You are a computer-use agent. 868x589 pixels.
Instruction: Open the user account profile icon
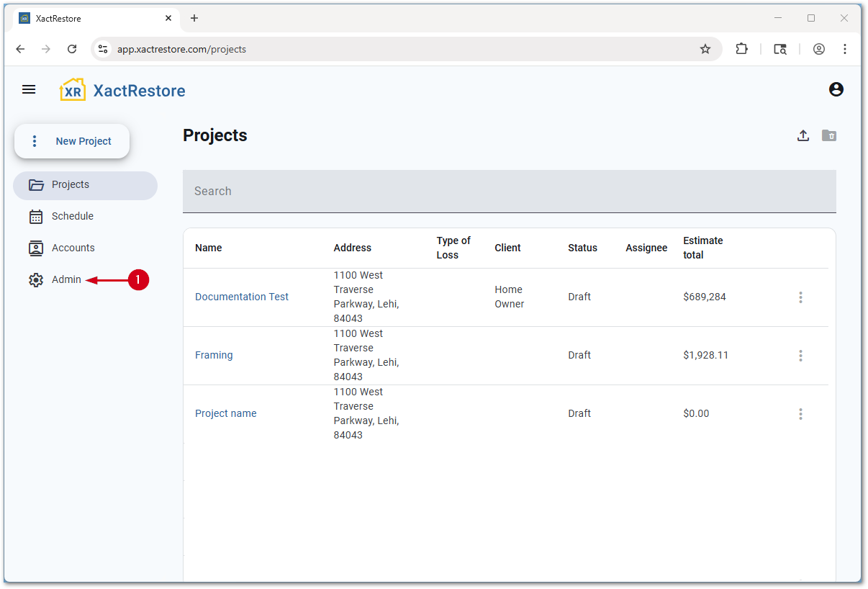click(836, 89)
